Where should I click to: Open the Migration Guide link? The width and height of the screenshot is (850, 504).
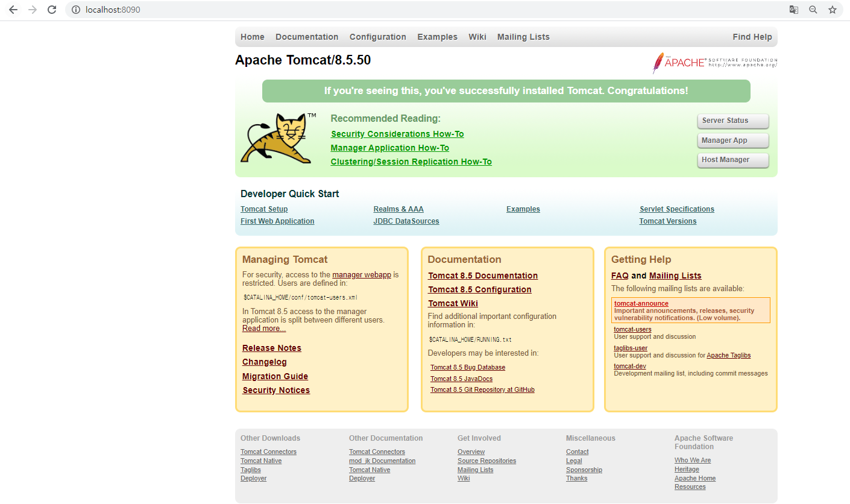(275, 376)
